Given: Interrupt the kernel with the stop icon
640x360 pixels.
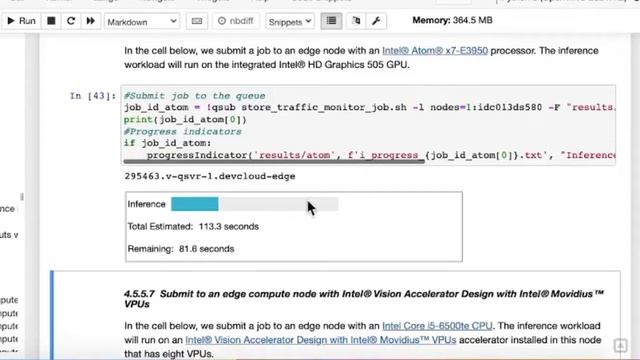Looking at the screenshot, I should tap(51, 21).
